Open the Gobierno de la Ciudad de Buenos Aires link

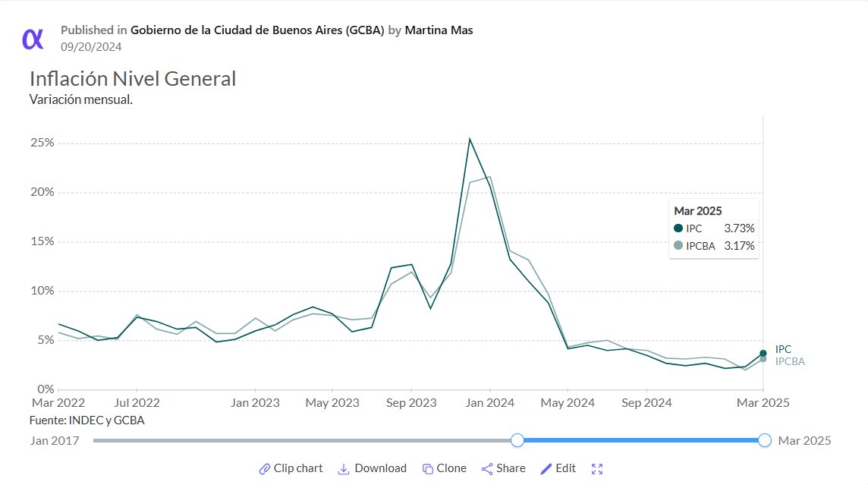point(257,30)
